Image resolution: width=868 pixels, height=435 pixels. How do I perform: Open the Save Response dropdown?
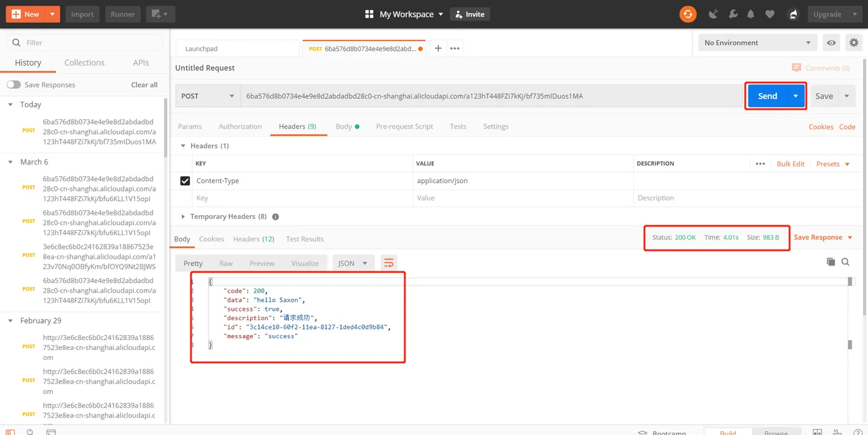point(823,237)
